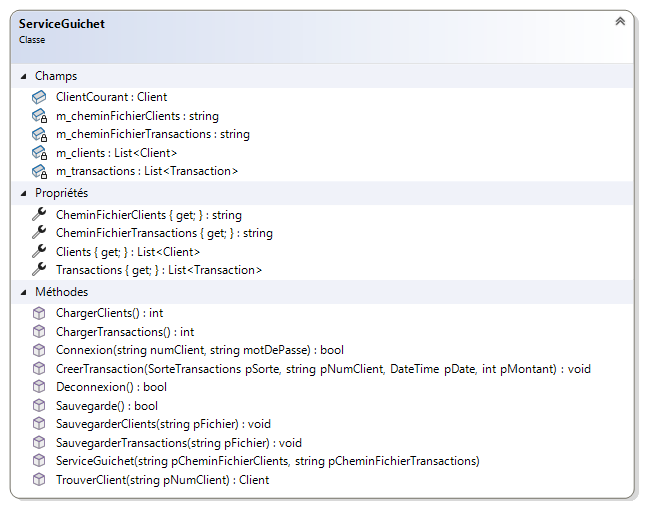646x507 pixels.
Task: Click the m_cheminFichierClients private field icon
Action: point(39,116)
